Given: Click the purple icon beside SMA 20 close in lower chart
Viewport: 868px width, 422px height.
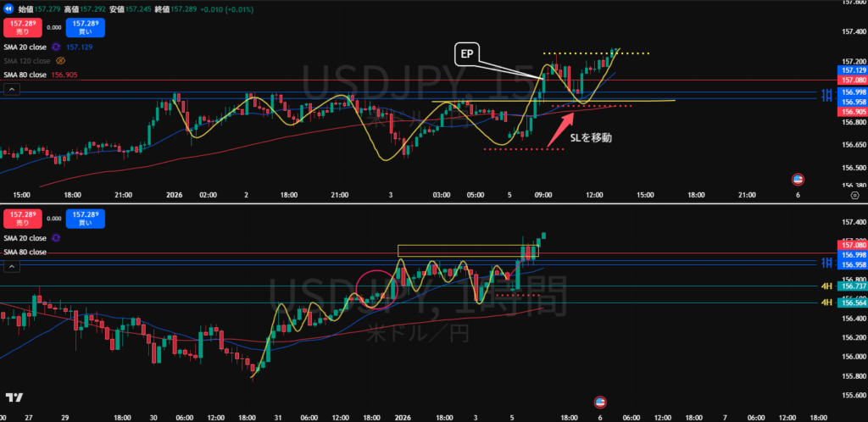Looking at the screenshot, I should (x=56, y=239).
